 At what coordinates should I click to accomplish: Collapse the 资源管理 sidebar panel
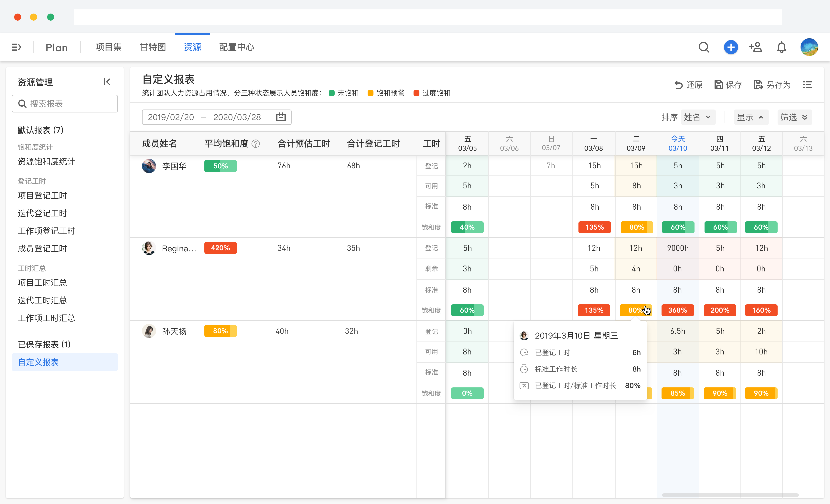107,82
